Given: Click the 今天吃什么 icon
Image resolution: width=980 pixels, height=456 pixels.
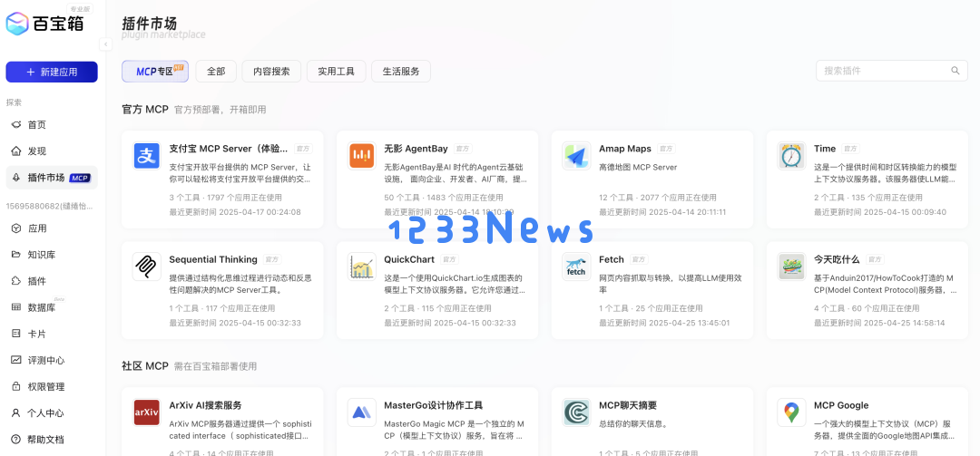Looking at the screenshot, I should (x=791, y=267).
